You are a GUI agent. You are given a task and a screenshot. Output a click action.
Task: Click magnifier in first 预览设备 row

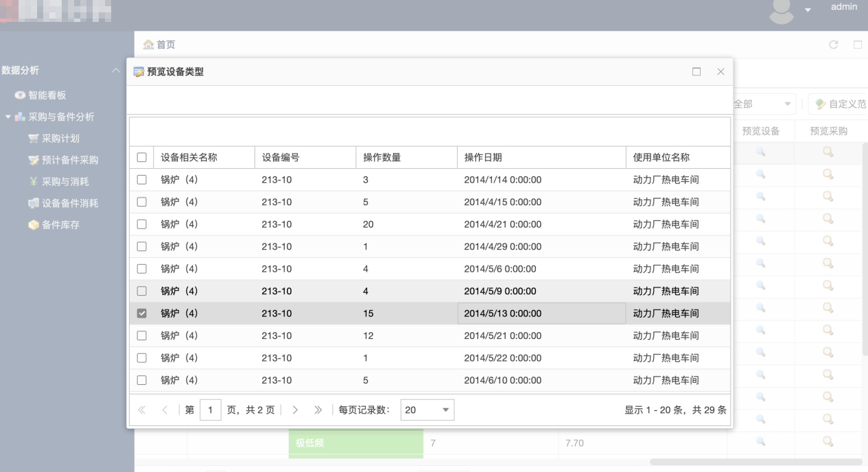760,153
